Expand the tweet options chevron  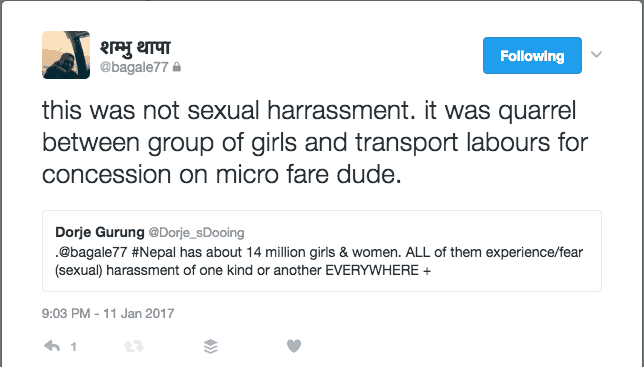click(596, 54)
